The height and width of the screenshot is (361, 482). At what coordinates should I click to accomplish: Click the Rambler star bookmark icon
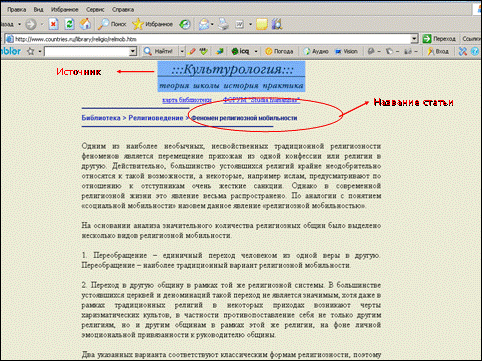pyautogui.click(x=31, y=51)
